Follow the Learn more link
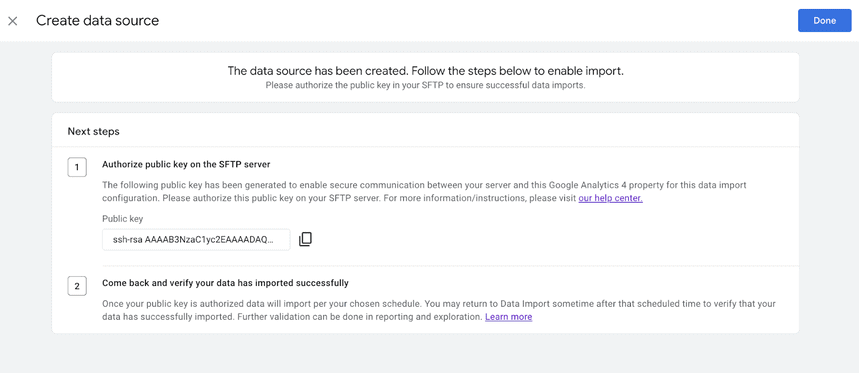859x373 pixels. point(508,317)
